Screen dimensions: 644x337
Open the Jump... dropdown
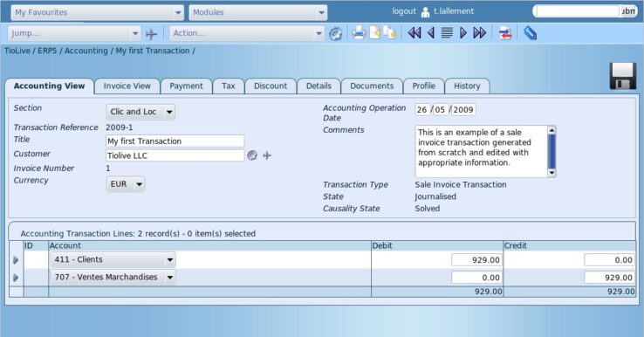pyautogui.click(x=74, y=33)
